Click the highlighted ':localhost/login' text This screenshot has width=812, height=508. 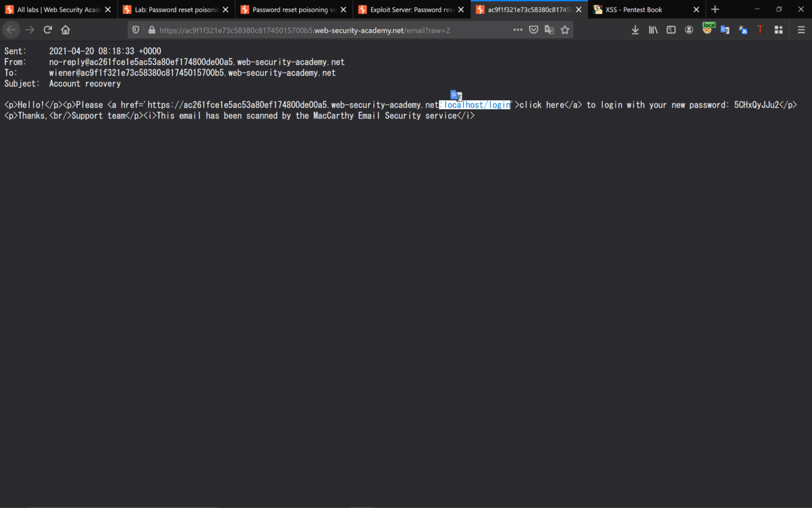tap(475, 105)
